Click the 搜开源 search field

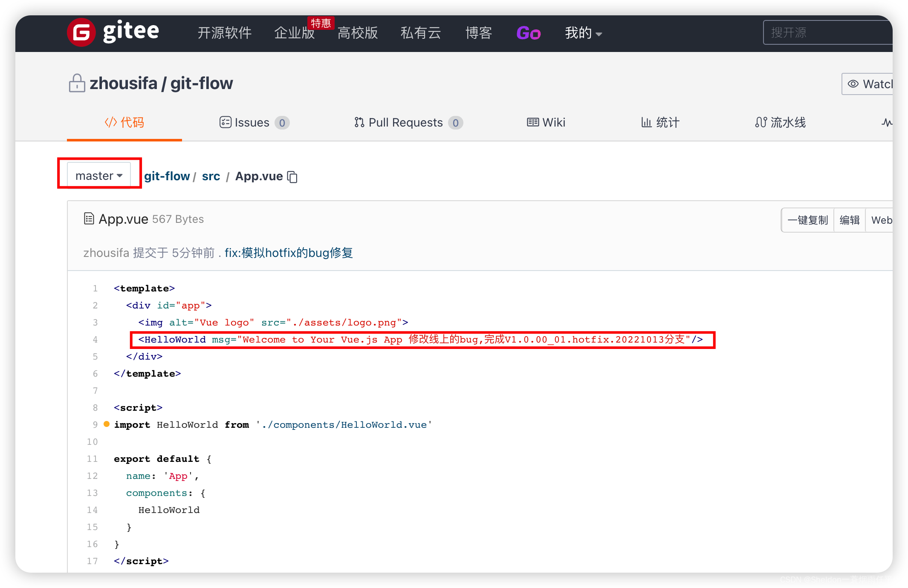827,32
